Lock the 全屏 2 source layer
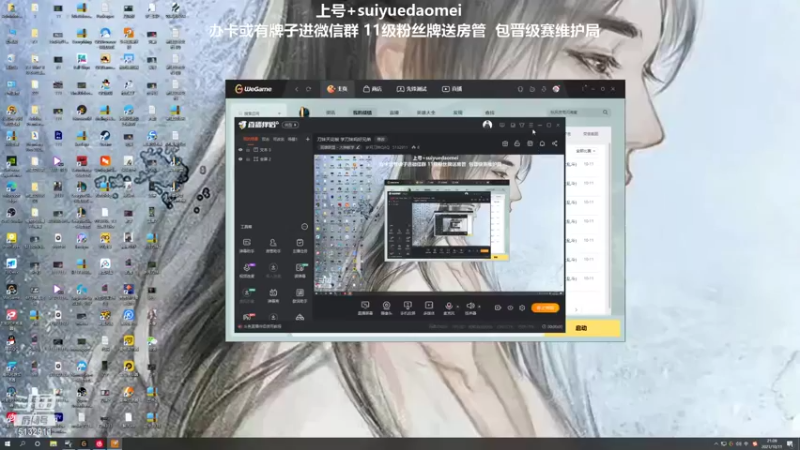The height and width of the screenshot is (450, 800). (248, 159)
